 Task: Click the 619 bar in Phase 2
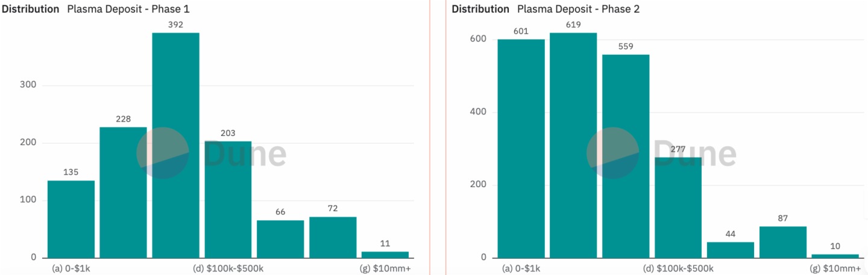click(x=573, y=145)
